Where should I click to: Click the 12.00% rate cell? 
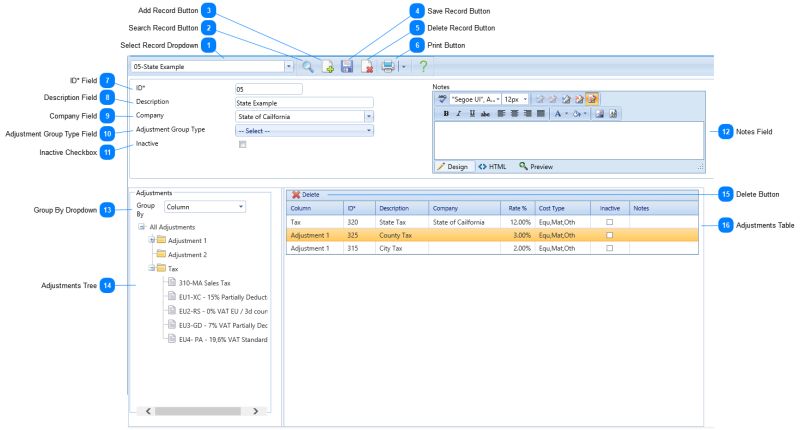(x=517, y=222)
